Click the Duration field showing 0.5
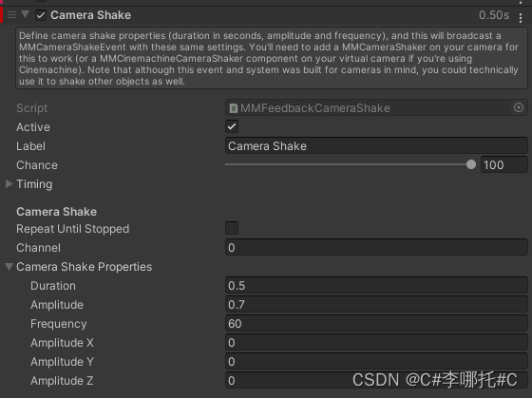The image size is (532, 398). [x=376, y=285]
